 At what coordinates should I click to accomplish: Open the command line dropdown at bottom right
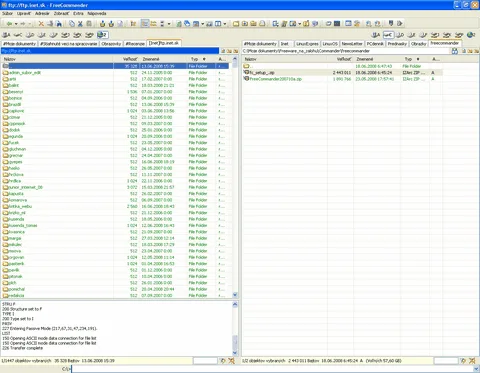(x=476, y=369)
